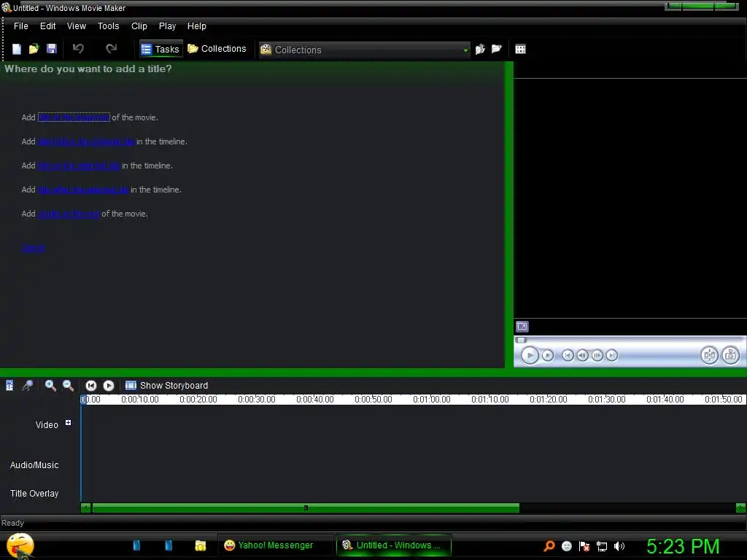Stop the preview playback

[x=548, y=355]
